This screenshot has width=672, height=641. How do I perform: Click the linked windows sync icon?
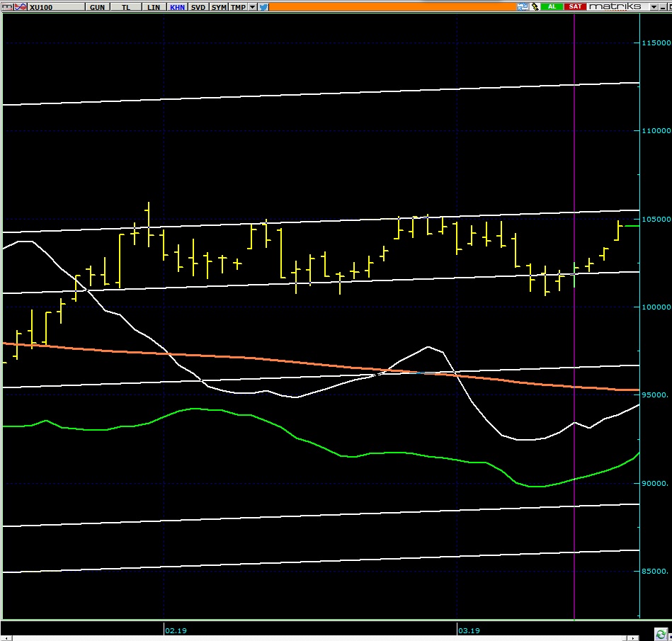[x=523, y=7]
